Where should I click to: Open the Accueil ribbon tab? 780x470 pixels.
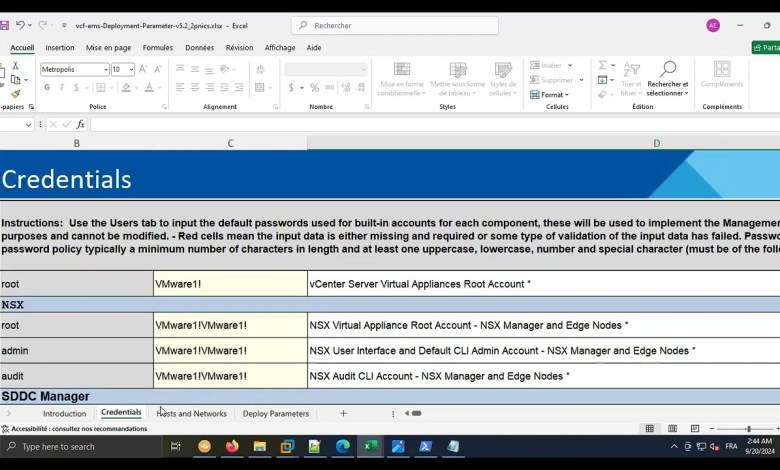pos(22,48)
